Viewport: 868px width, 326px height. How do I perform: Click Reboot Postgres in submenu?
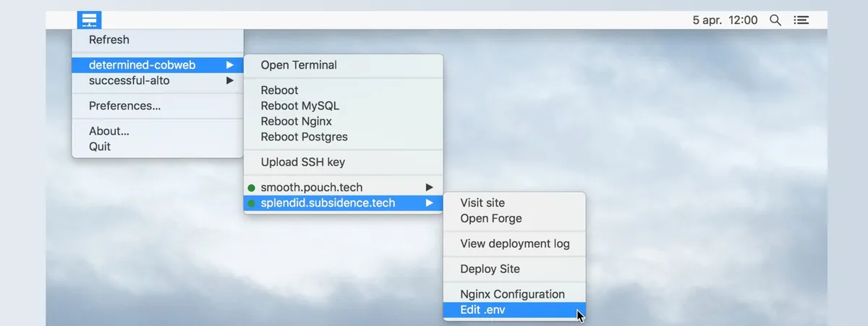[305, 137]
